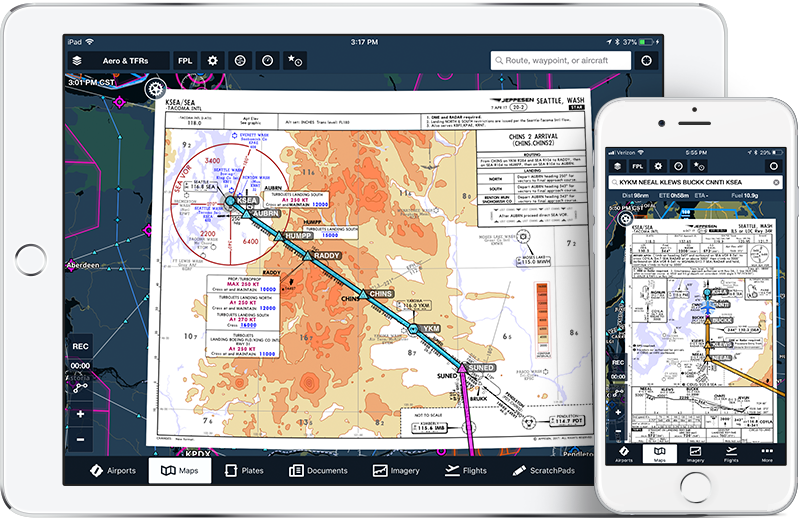The image size is (800, 518).
Task: Tap the More tab on iPhone
Action: 766,456
